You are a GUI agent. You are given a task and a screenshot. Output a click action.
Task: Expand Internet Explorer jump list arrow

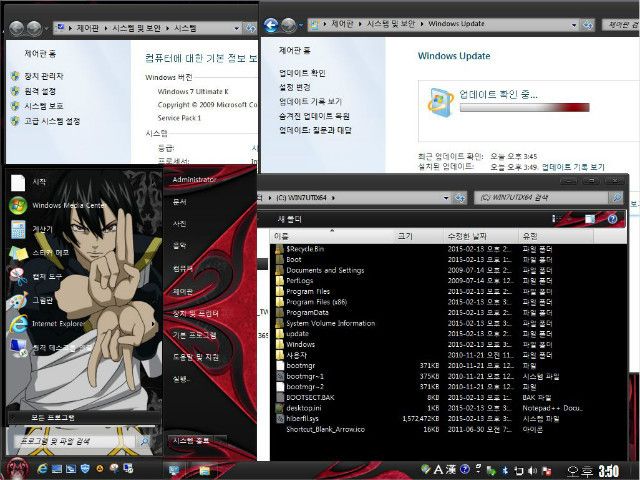coord(154,324)
